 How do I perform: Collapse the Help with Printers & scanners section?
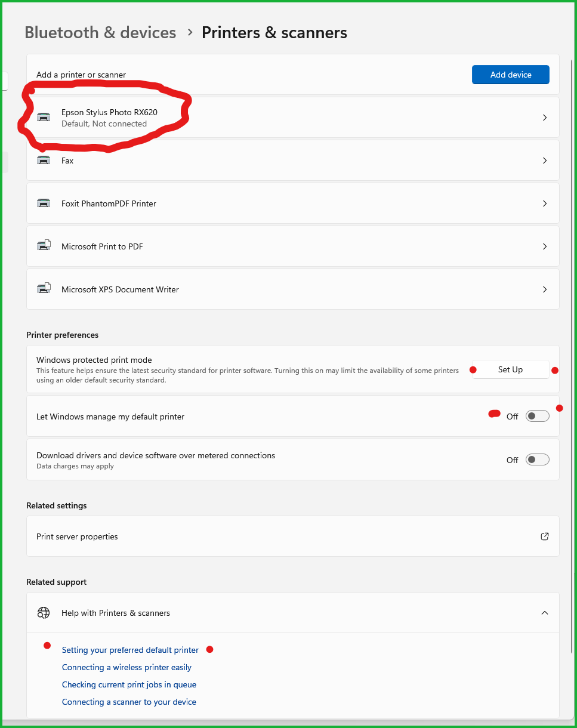(545, 613)
